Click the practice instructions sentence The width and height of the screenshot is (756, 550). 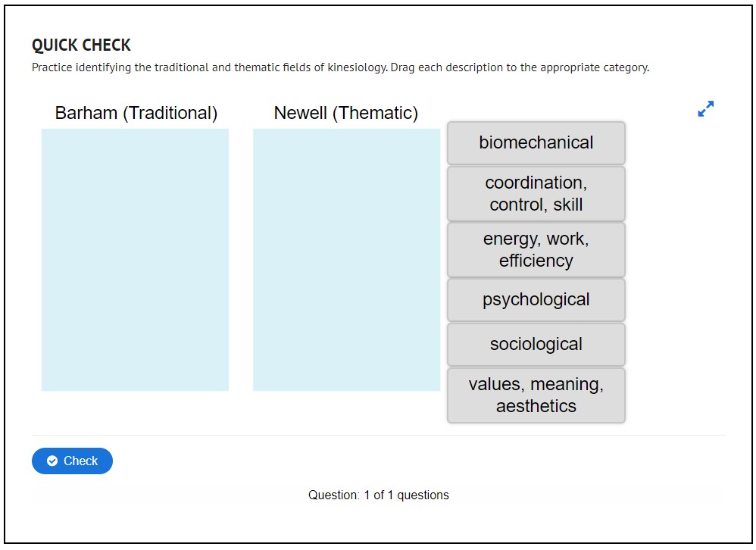click(340, 67)
